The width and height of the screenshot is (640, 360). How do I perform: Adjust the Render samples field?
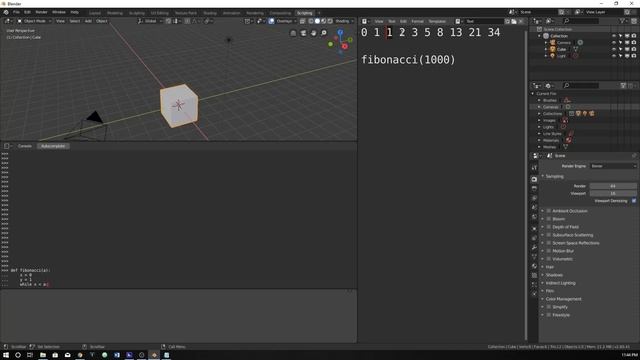(613, 186)
